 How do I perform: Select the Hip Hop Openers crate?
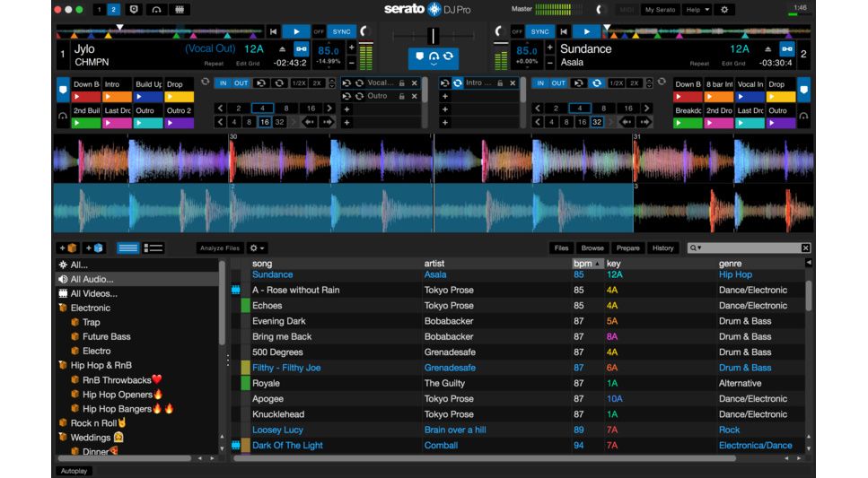pyautogui.click(x=117, y=394)
